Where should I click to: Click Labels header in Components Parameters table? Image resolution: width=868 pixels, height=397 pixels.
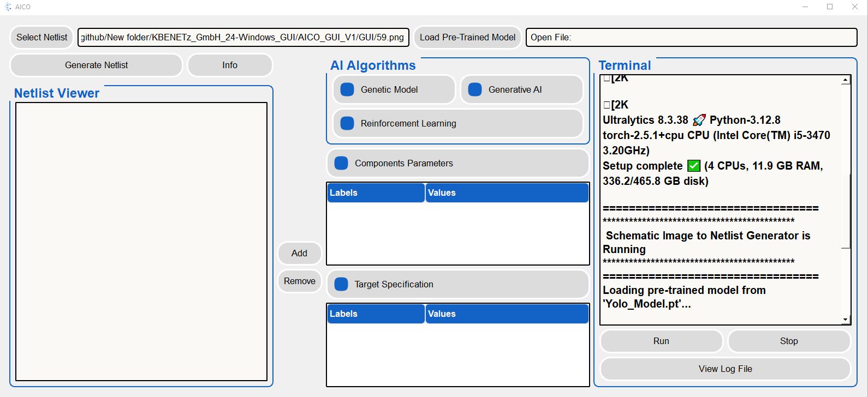[x=376, y=193]
